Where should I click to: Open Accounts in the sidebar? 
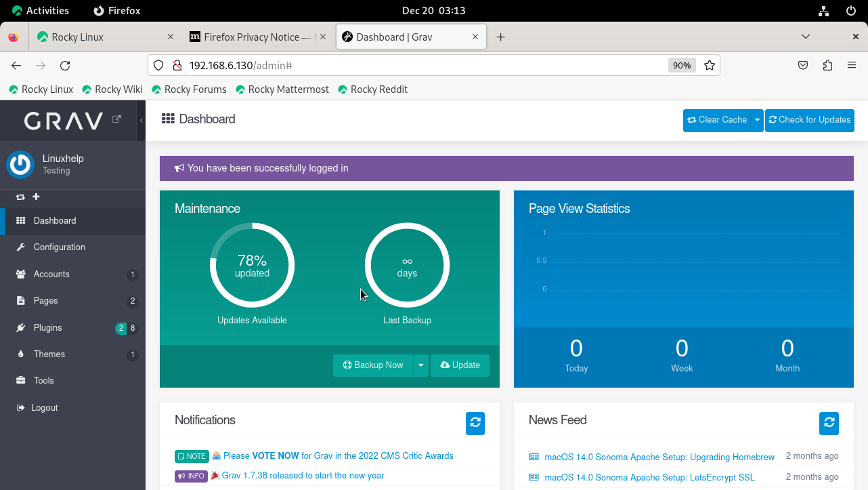coord(73,274)
